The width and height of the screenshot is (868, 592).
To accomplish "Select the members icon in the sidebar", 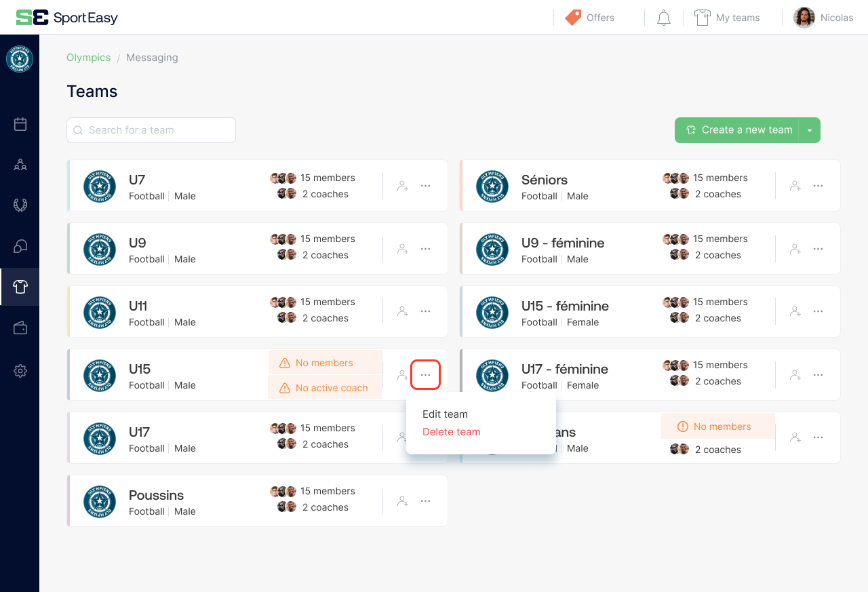I will (x=20, y=165).
